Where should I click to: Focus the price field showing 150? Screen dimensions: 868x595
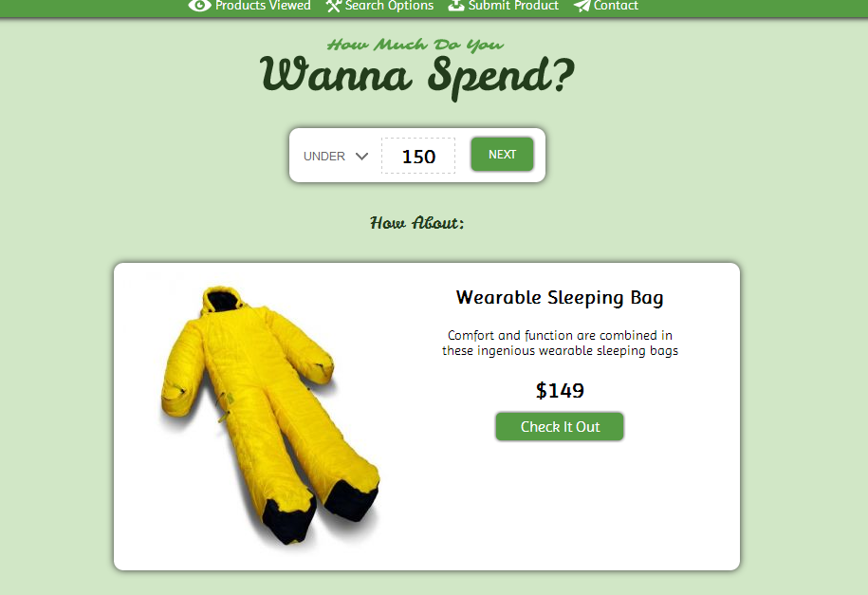point(418,156)
